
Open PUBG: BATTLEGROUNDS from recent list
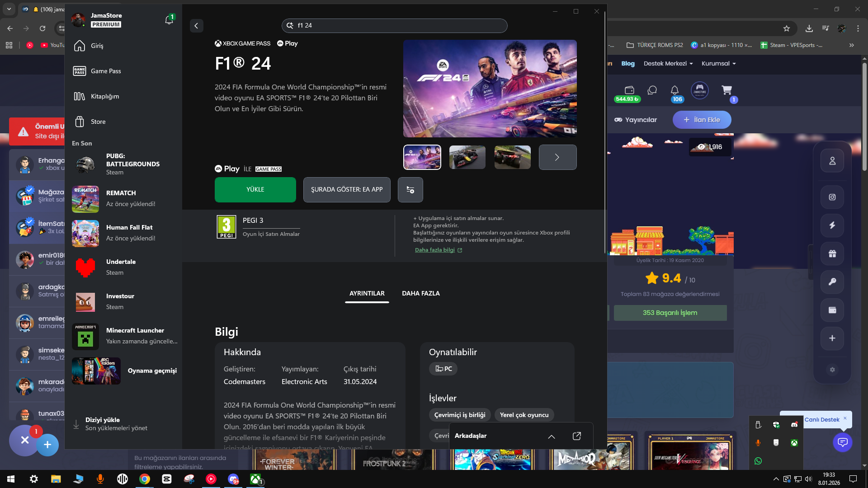coord(123,164)
